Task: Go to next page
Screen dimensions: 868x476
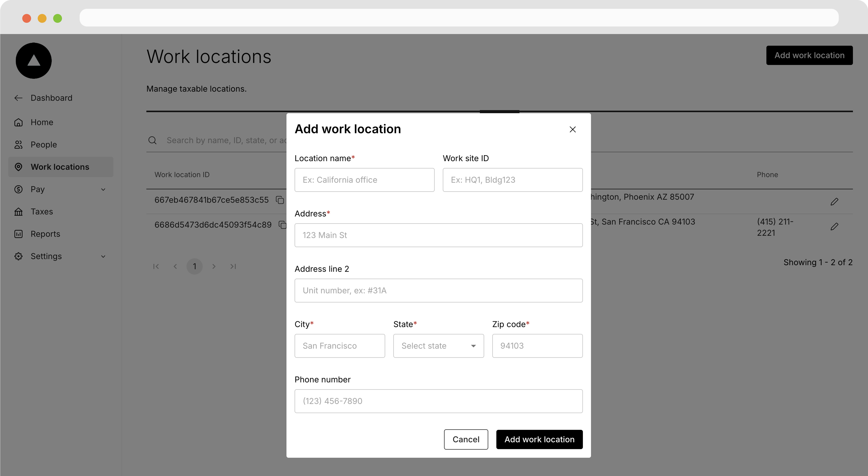Action: pos(214,266)
